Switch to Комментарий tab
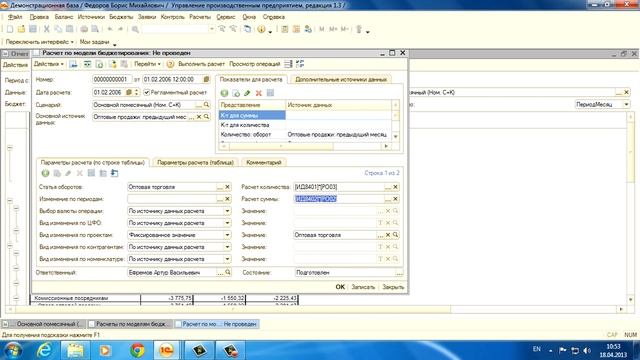The height and width of the screenshot is (360, 640). 264,162
